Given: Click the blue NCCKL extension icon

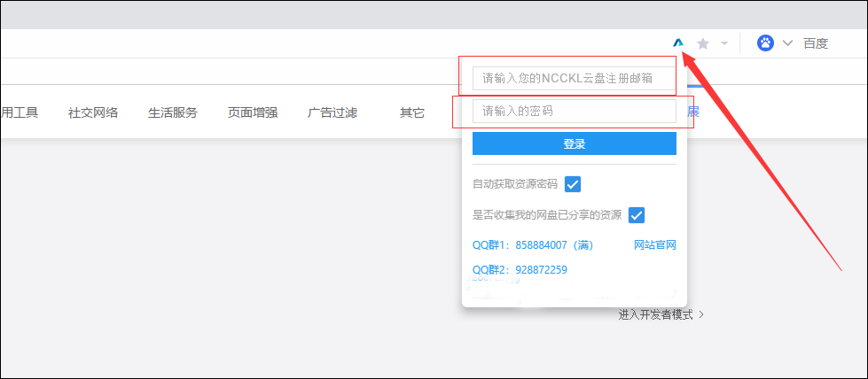Looking at the screenshot, I should pos(678,43).
